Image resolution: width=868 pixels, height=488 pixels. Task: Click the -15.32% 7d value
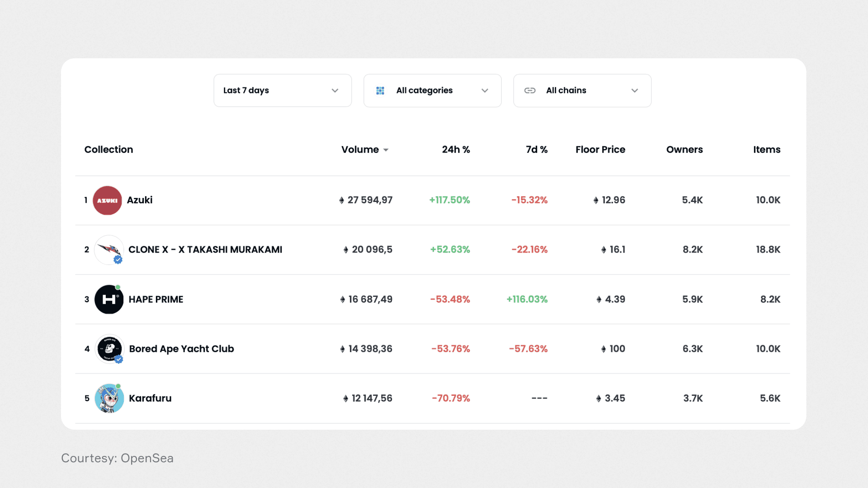pos(529,200)
